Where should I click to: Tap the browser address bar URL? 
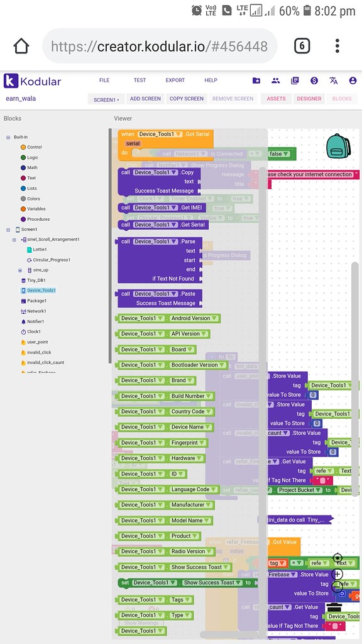pyautogui.click(x=159, y=46)
